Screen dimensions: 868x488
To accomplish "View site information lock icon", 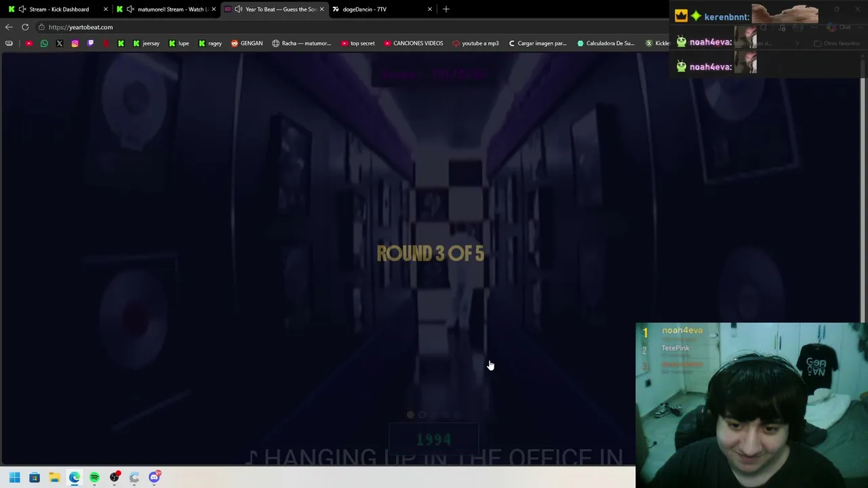I will (41, 27).
